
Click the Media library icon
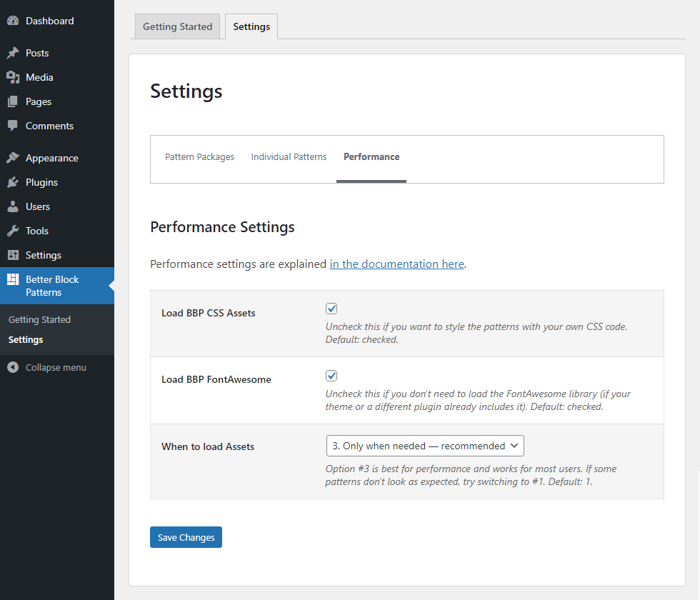13,77
